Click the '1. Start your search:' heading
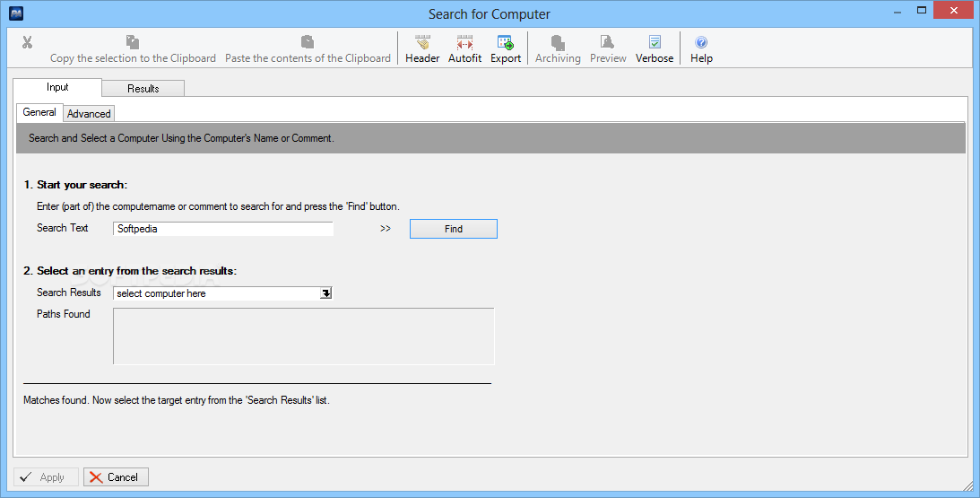 point(75,185)
